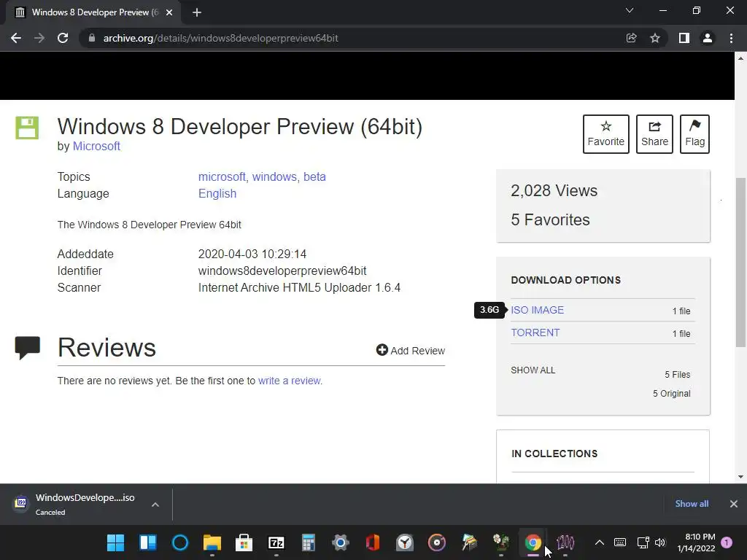Screen dimensions: 747x560
Task: Open Calculator from the taskbar
Action: tap(309, 542)
